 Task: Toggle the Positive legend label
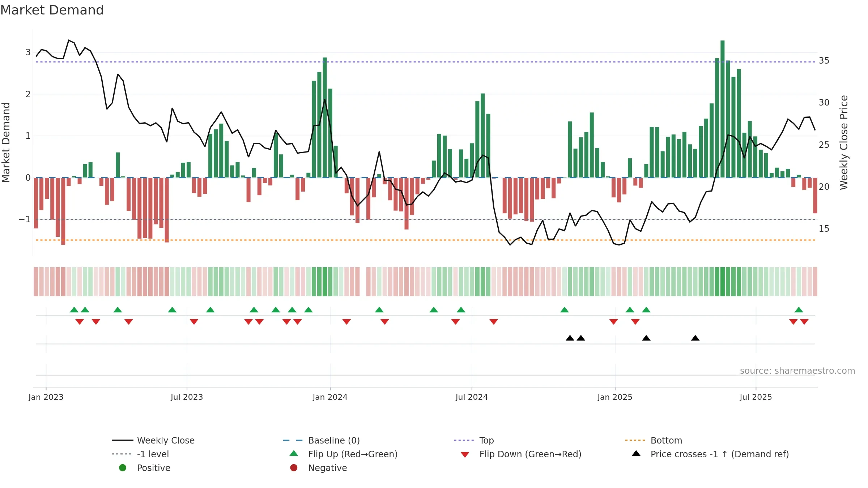tap(153, 468)
